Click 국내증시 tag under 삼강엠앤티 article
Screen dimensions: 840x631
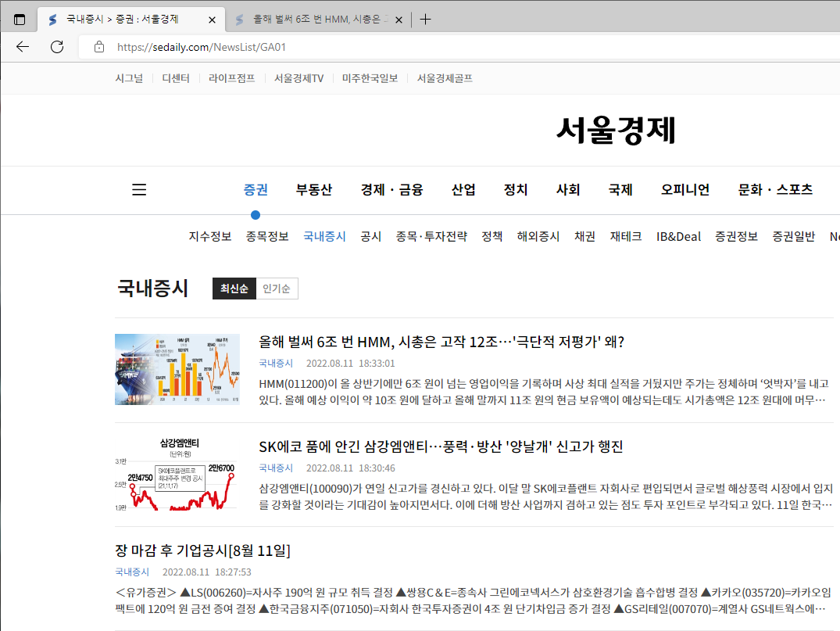coord(276,468)
